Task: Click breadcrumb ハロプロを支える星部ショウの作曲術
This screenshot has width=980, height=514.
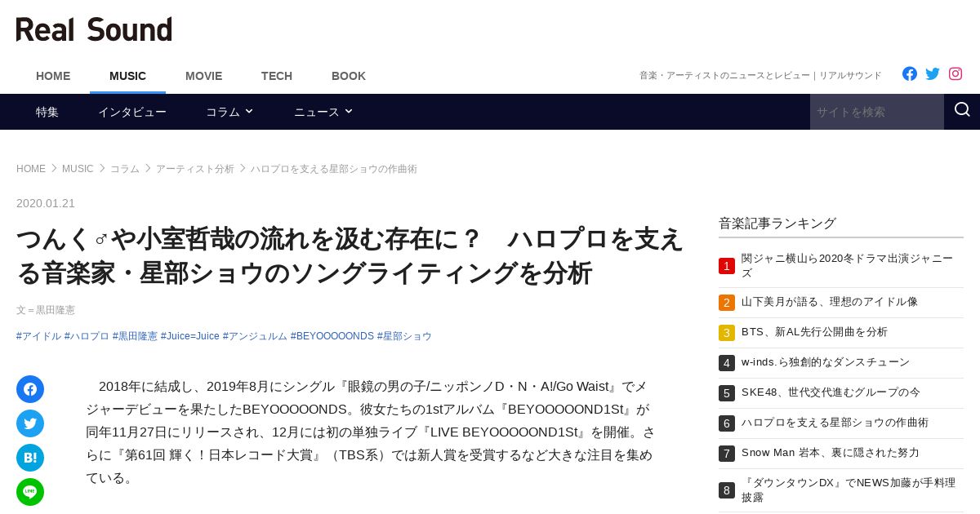Action: (x=334, y=169)
